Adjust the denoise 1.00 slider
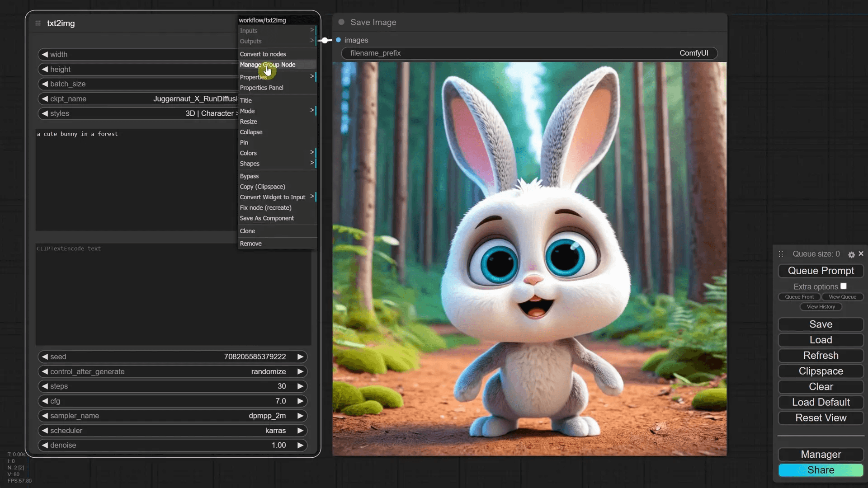 (172, 446)
